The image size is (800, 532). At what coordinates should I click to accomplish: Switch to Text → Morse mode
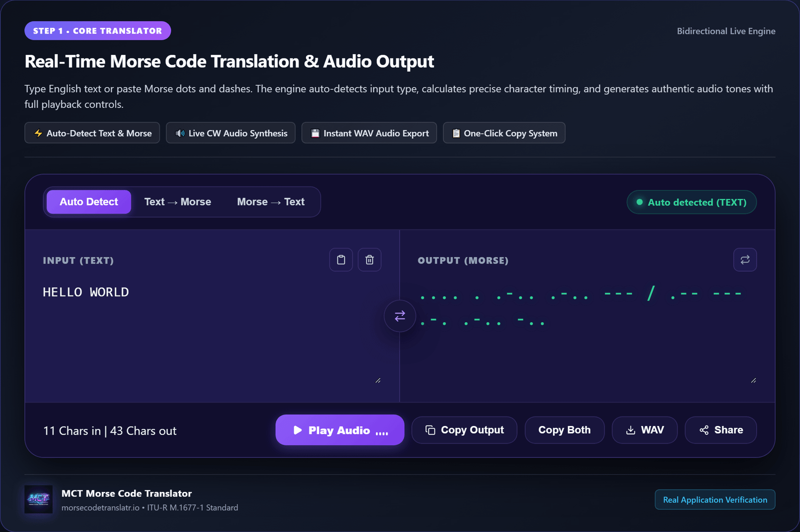(177, 202)
